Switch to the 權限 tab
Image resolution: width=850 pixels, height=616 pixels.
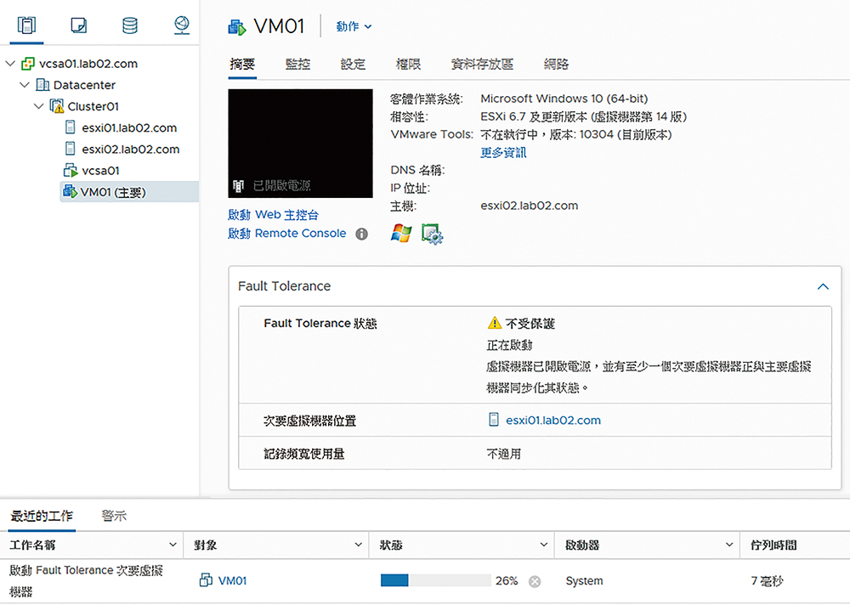pyautogui.click(x=408, y=65)
